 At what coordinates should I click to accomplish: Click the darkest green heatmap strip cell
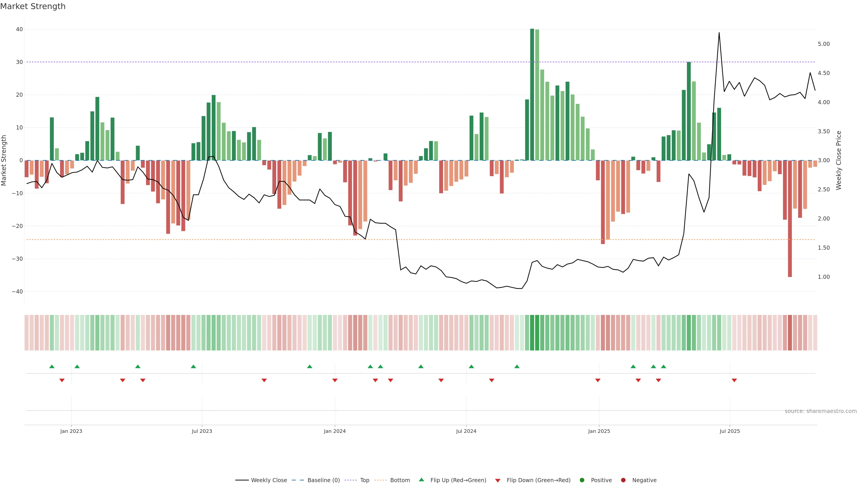click(x=532, y=332)
